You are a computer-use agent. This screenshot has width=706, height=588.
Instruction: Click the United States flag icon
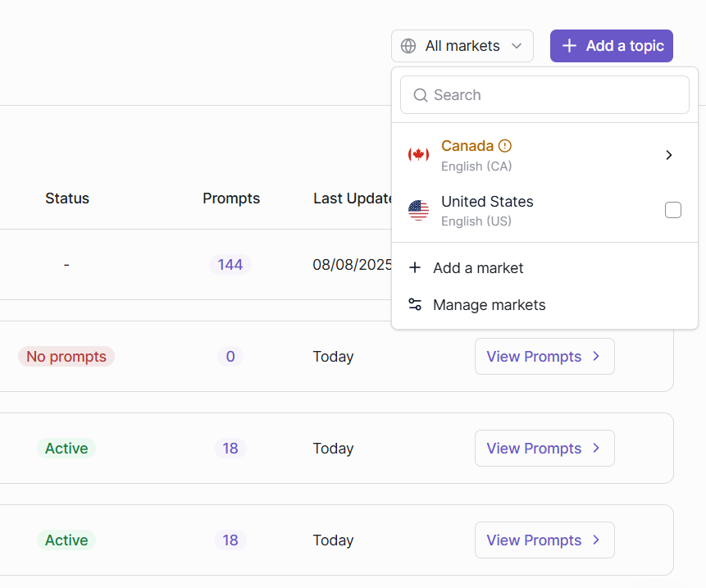point(418,210)
